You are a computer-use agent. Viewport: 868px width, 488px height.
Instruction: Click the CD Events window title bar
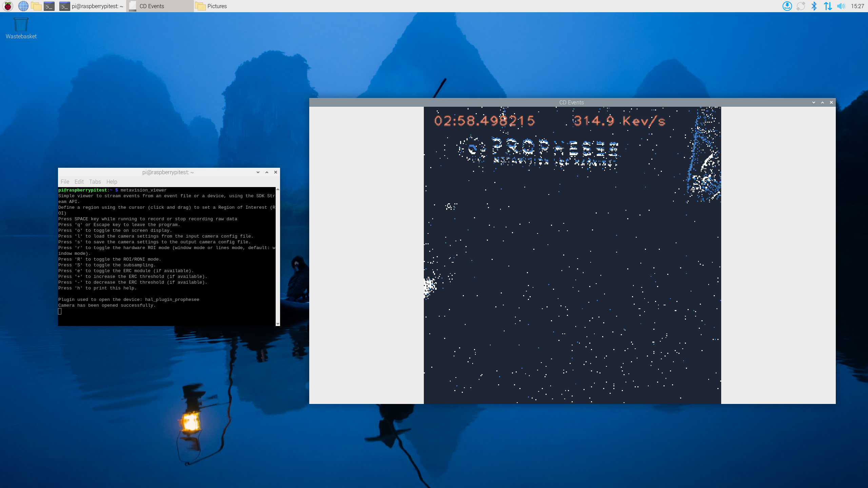pyautogui.click(x=572, y=102)
